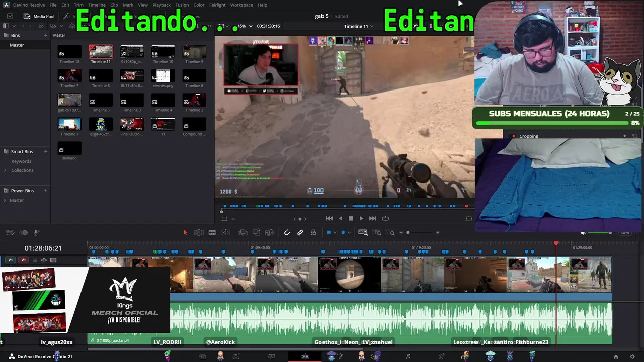Click Full Extent Zoom icon
Viewport: 644px width, 362px height.
pyautogui.click(x=363, y=232)
